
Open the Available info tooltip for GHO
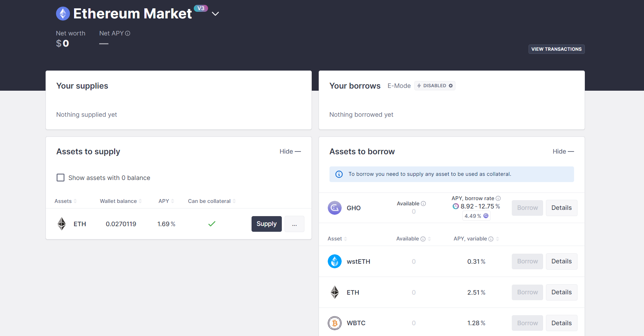coord(424,203)
